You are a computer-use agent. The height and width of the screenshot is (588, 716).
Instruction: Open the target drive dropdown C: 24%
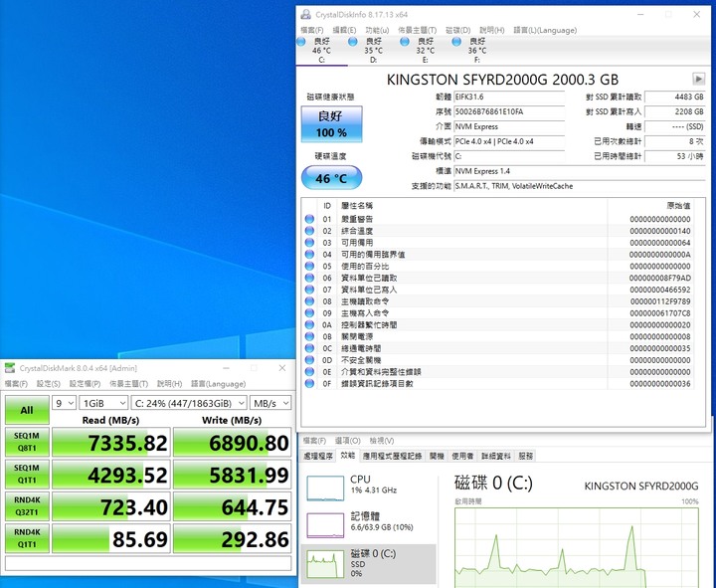189,403
